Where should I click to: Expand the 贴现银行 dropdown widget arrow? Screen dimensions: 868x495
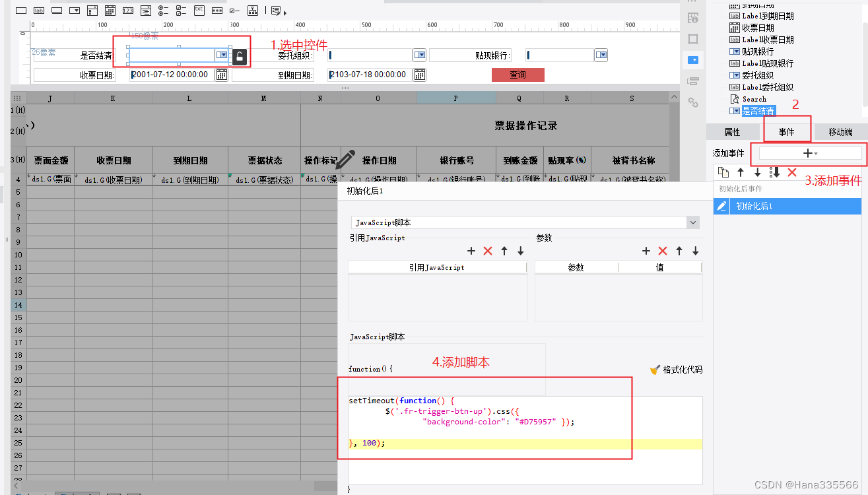click(601, 55)
